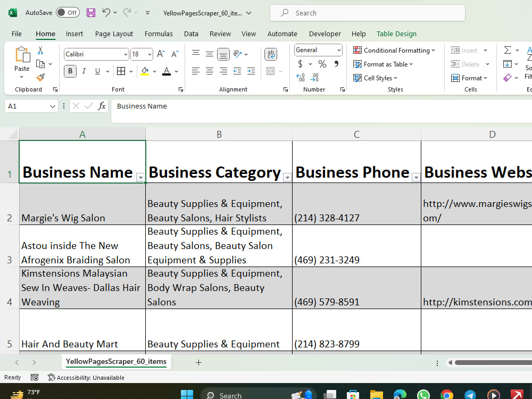Add a new sheet with plus button

[199, 362]
